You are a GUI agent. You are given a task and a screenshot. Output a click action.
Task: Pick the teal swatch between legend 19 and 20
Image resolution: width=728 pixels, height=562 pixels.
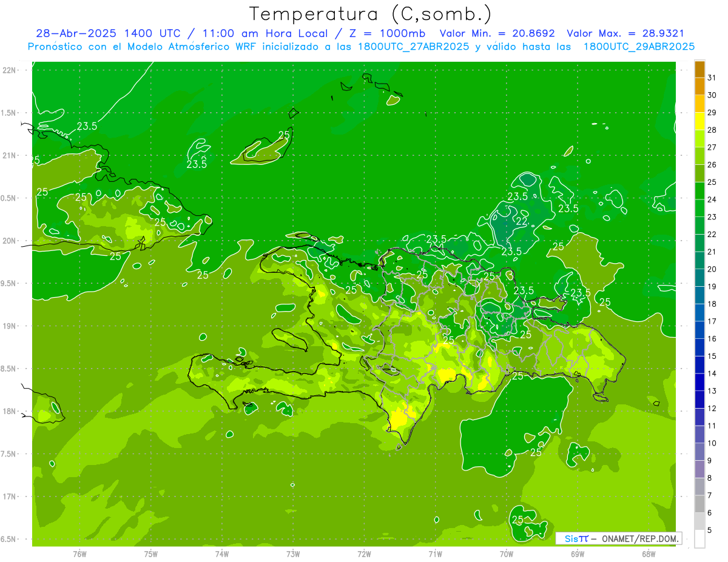(699, 278)
